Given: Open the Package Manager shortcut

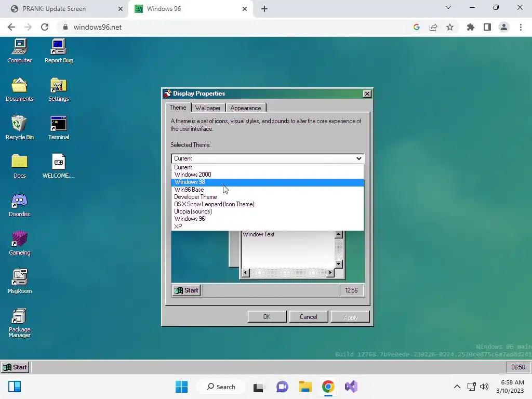Looking at the screenshot, I should click(x=19, y=323).
